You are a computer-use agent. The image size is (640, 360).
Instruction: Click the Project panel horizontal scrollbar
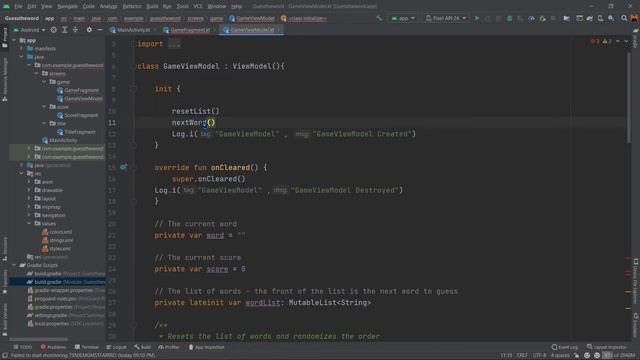coord(38,339)
